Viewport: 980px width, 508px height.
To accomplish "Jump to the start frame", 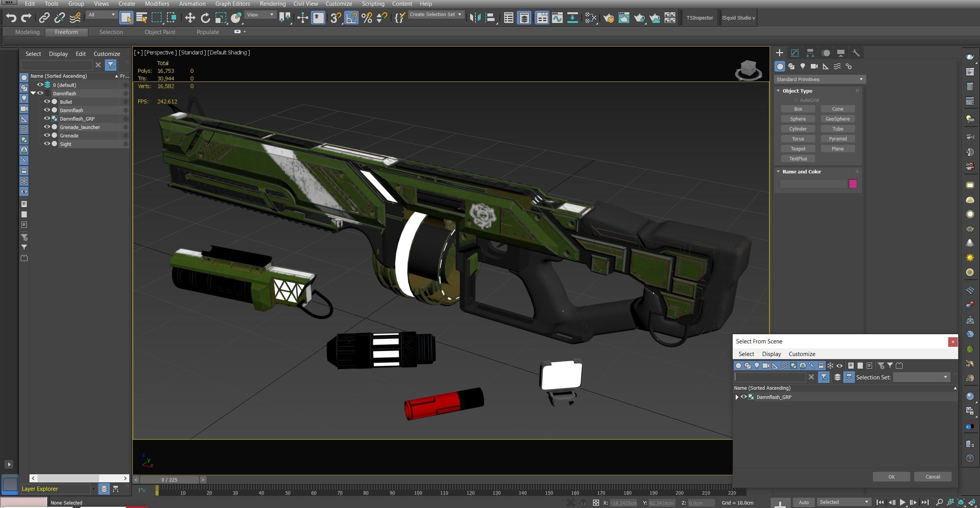I will (x=880, y=502).
